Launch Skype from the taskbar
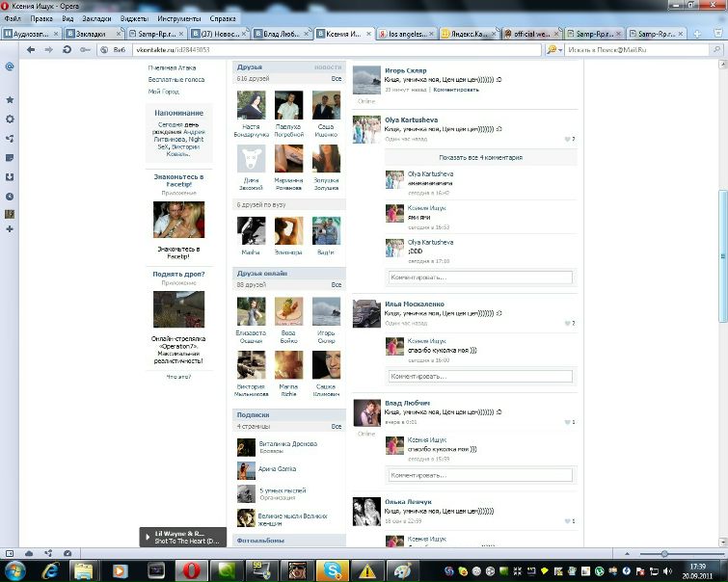Screen dimensions: 728x582 333,570
